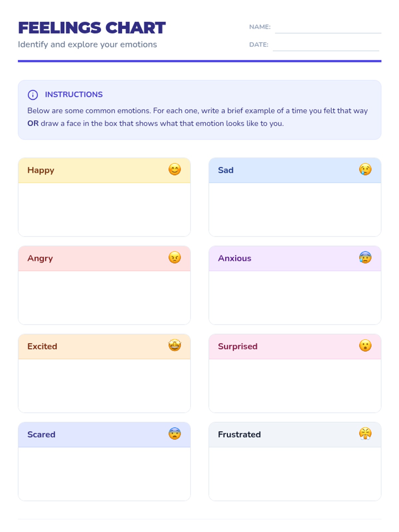The image size is (399, 532).
Task: Click inside the Anxious response area
Action: coord(295,298)
